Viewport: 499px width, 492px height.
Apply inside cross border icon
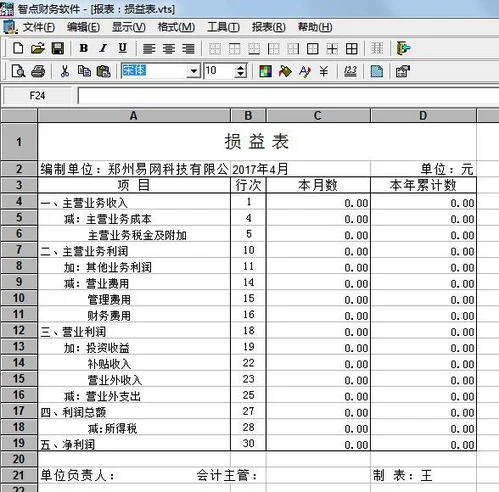point(332,49)
